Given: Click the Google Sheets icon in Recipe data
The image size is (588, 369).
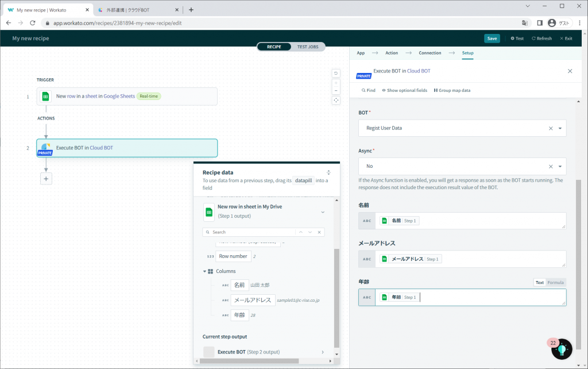Looking at the screenshot, I should (209, 212).
